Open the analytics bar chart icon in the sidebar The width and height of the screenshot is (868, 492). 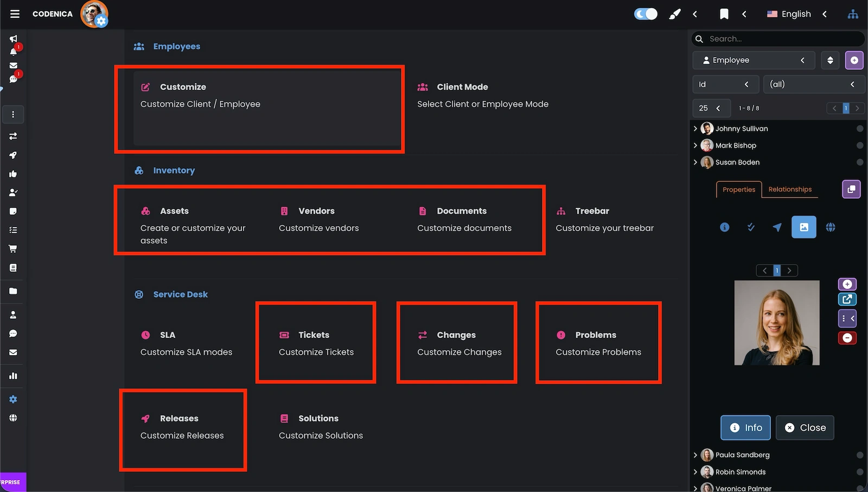click(x=13, y=375)
